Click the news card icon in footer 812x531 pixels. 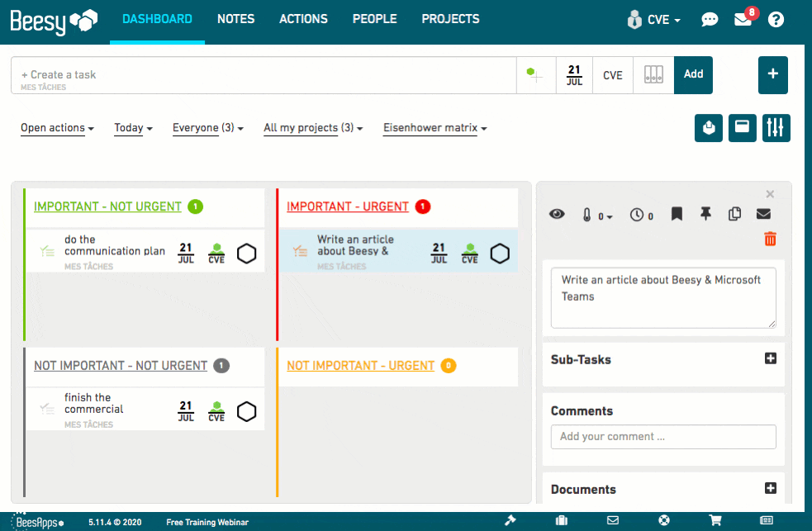point(767,520)
